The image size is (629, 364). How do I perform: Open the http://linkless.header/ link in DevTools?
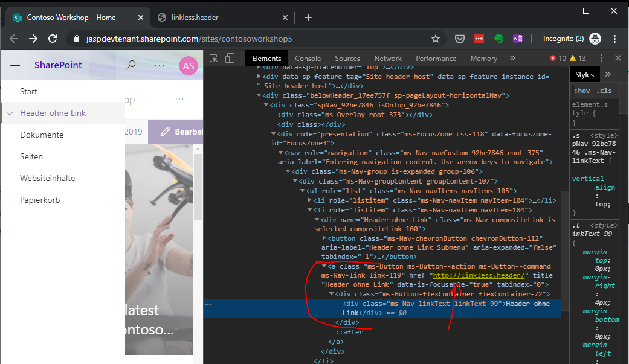click(x=479, y=275)
